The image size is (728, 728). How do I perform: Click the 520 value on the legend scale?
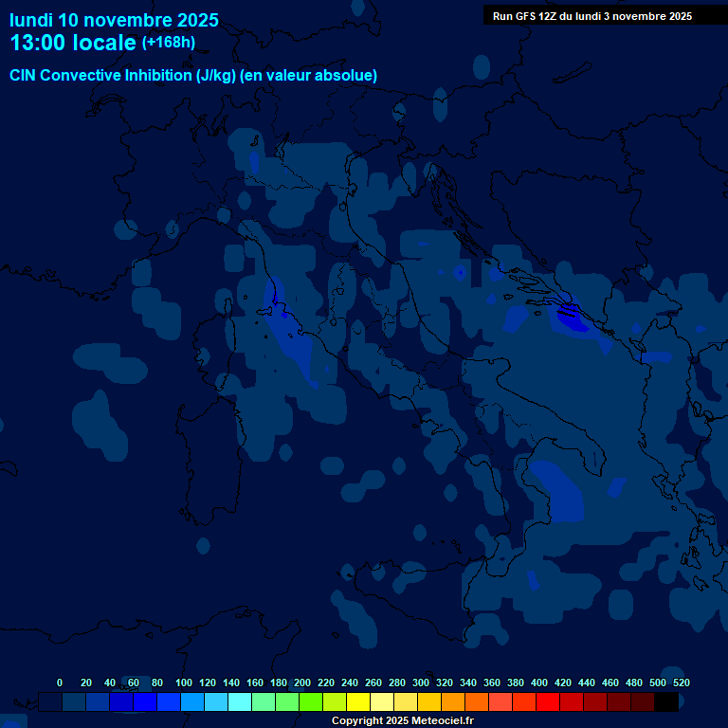coord(681,682)
